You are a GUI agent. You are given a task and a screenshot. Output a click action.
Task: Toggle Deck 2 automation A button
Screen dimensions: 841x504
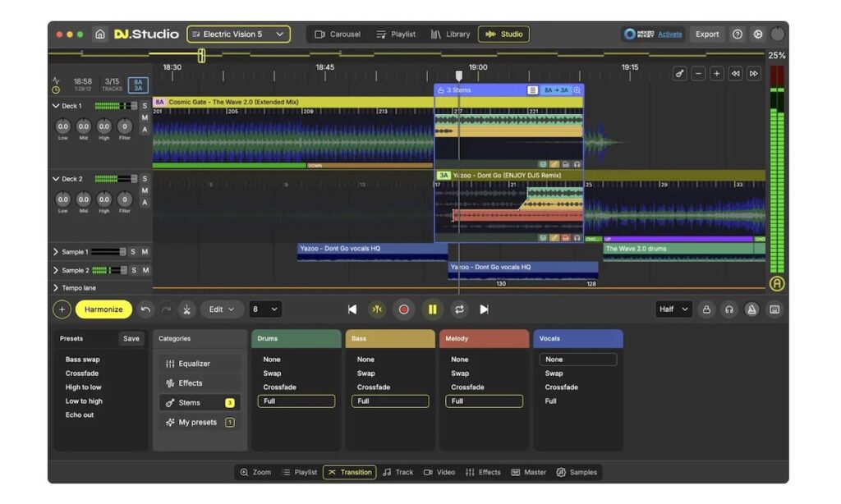click(145, 202)
